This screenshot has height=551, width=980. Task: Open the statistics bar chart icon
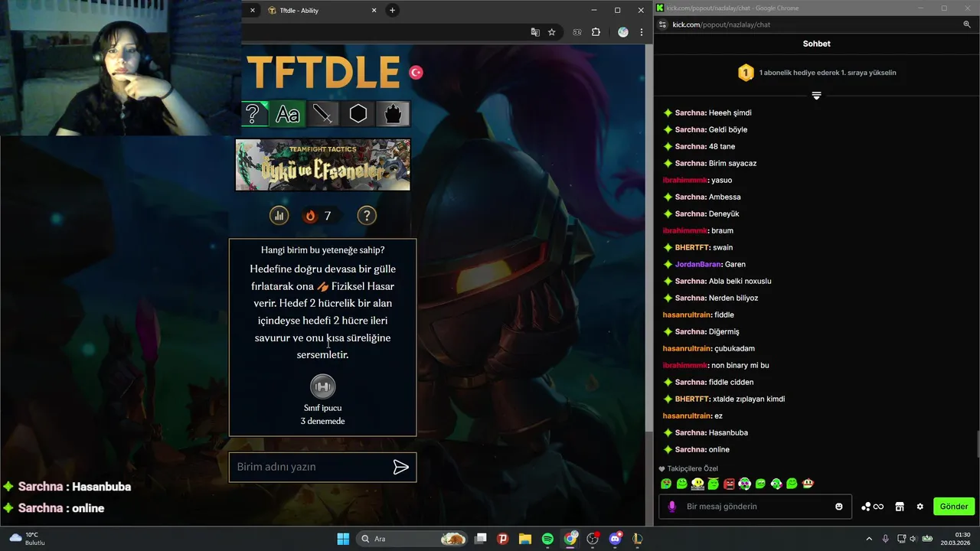coord(279,216)
